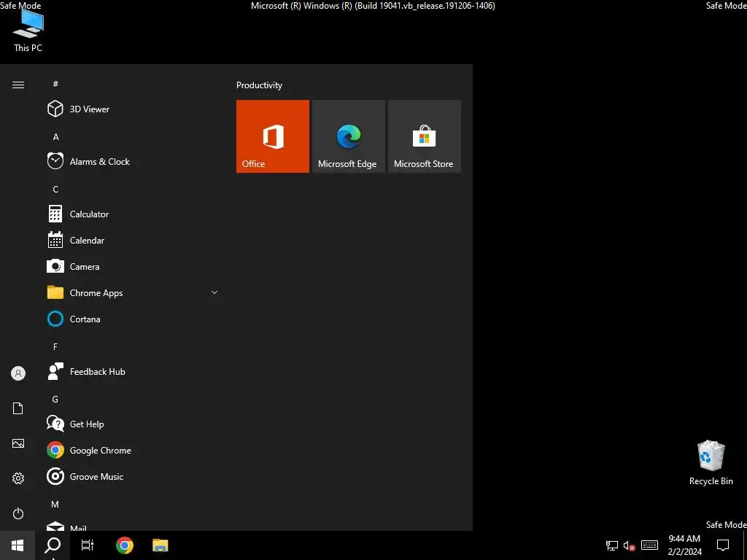Viewport: 747px width, 560px height.
Task: Open Documents from Start sidebar
Action: (18, 408)
